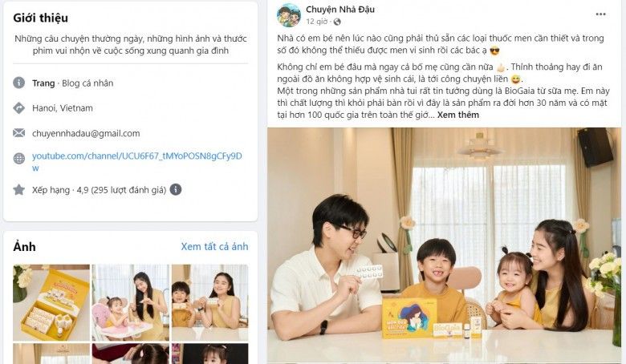626x364 pixels.
Task: Click the 12 giờ post timestamp
Action: (x=317, y=22)
